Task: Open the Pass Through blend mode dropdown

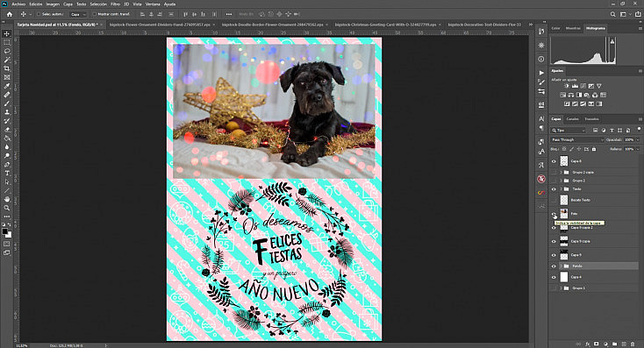Action: point(577,140)
